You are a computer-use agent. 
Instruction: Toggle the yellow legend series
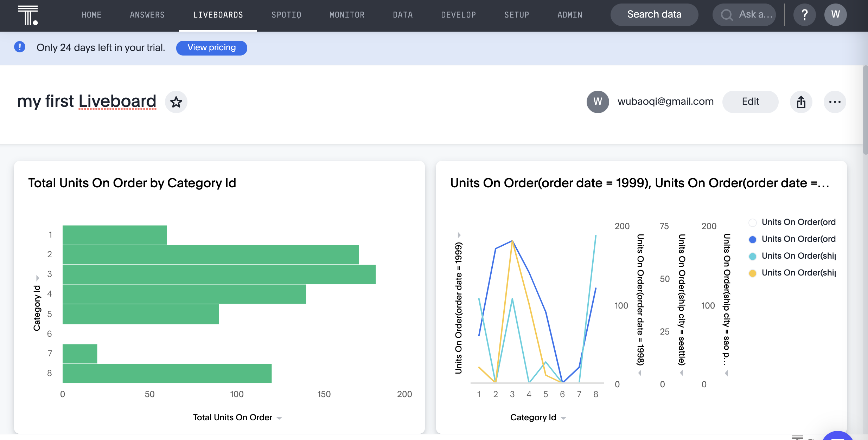pyautogui.click(x=792, y=273)
